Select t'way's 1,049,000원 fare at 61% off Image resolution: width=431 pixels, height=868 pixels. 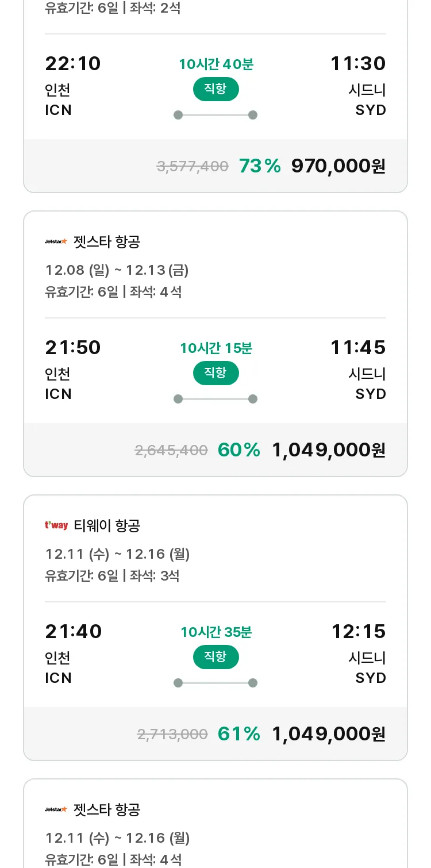329,734
